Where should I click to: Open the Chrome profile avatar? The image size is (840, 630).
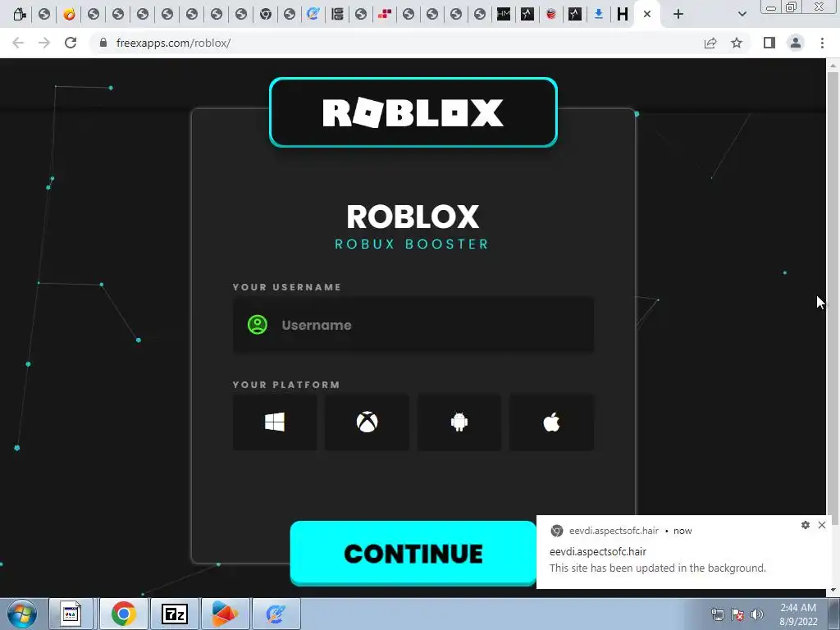[x=796, y=43]
